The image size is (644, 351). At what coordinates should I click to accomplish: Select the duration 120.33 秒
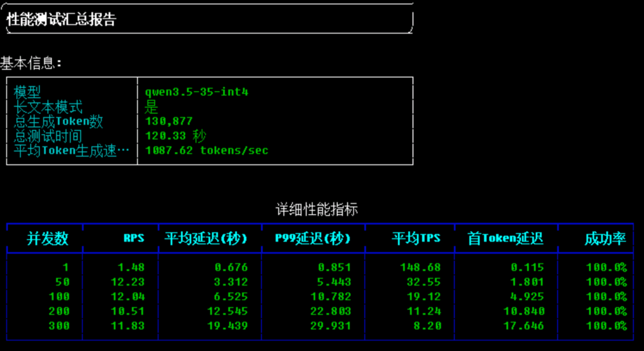click(175, 136)
